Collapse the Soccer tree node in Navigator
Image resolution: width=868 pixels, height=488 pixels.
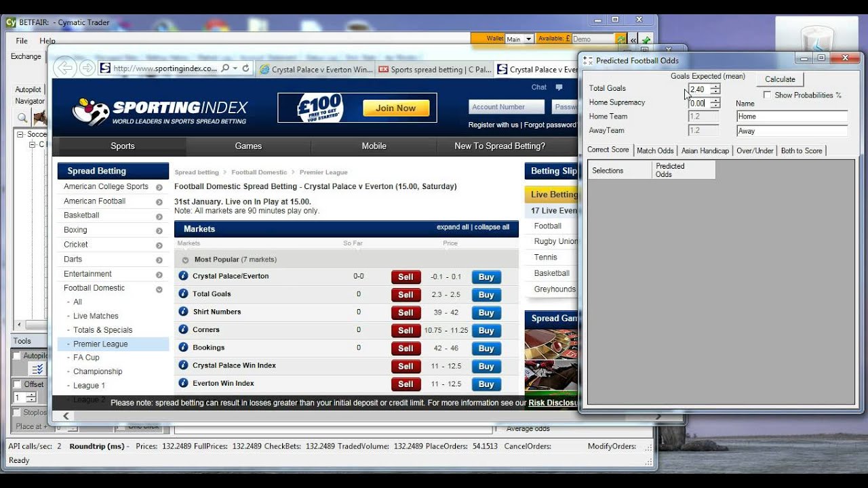click(x=20, y=134)
